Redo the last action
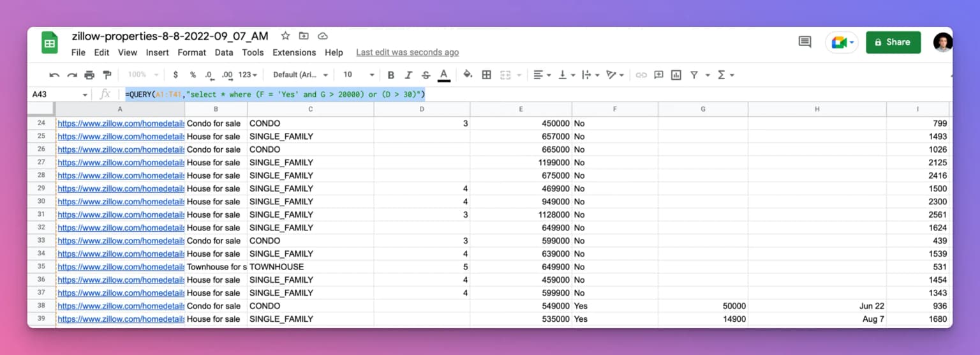Screen dimensions: 980x355 pyautogui.click(x=71, y=75)
